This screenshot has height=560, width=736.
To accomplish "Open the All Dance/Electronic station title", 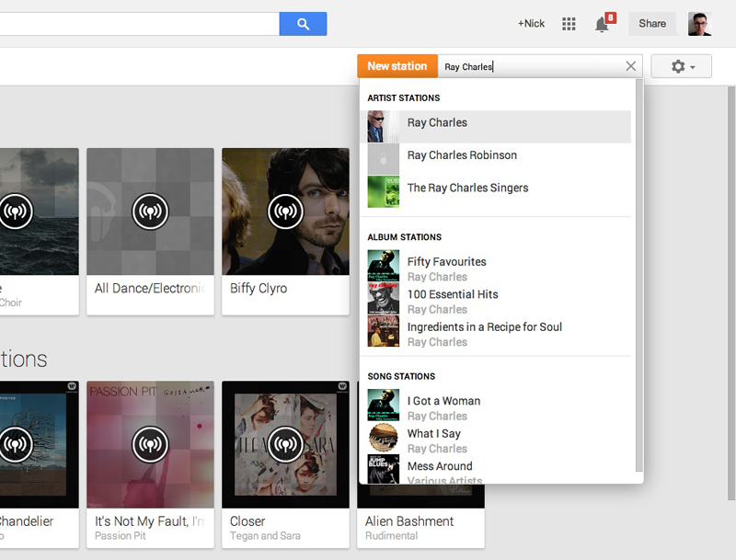I will [150, 288].
